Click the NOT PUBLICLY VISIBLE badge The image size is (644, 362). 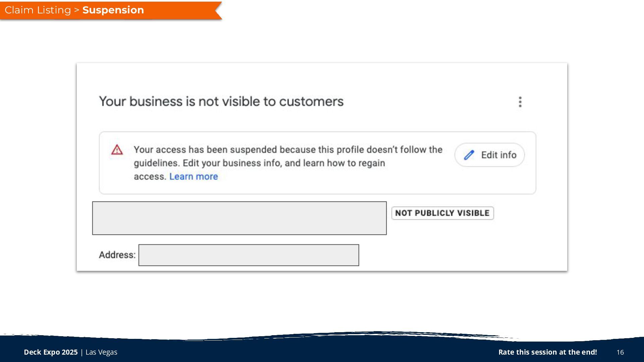point(442,213)
